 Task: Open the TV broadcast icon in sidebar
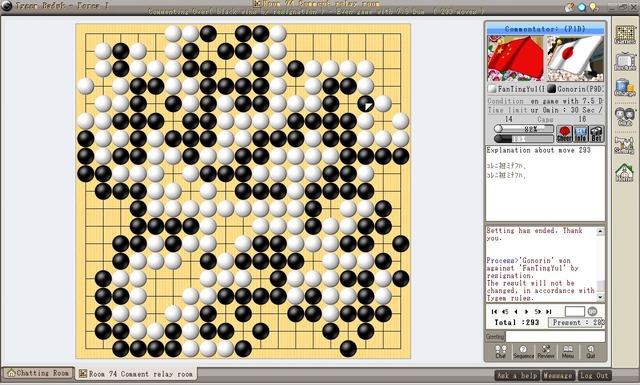pyautogui.click(x=624, y=62)
